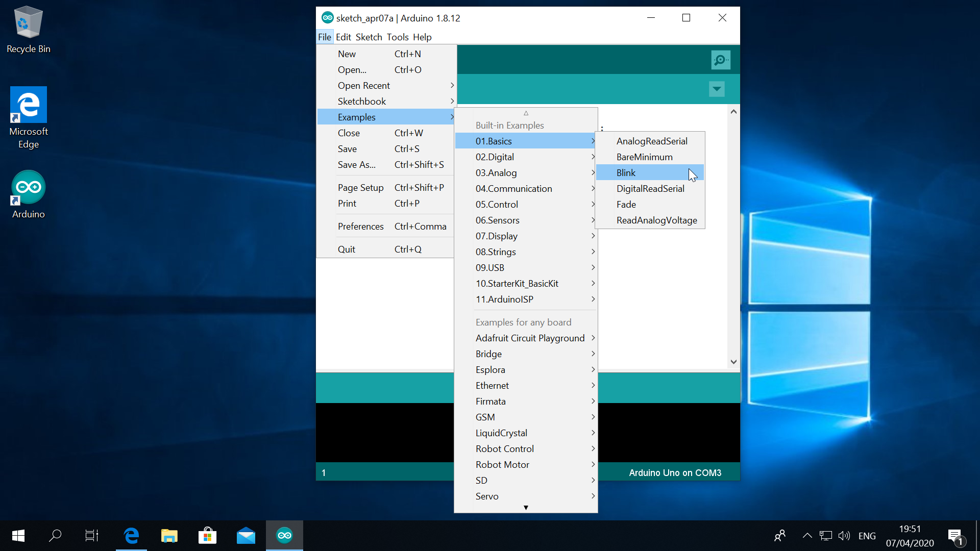Open Microsoft Store from taskbar
This screenshot has width=980, height=551.
[x=207, y=536]
